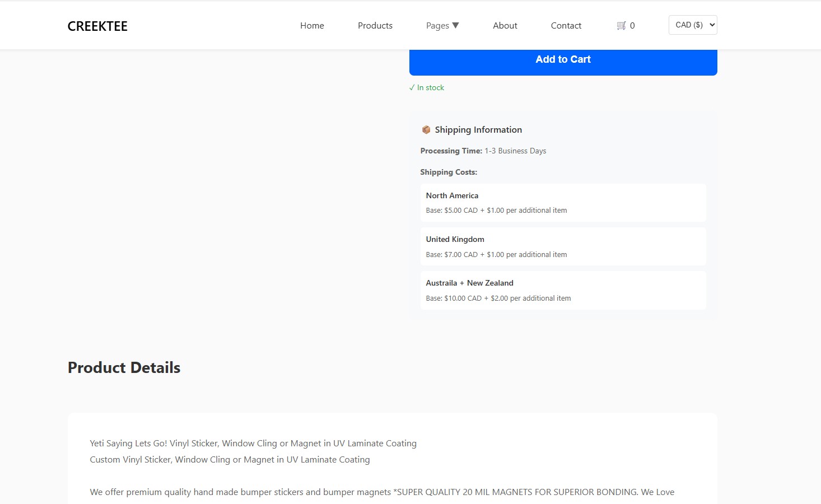Open the CAD ($) currency selector
Image resolution: width=821 pixels, height=504 pixels.
tap(693, 25)
